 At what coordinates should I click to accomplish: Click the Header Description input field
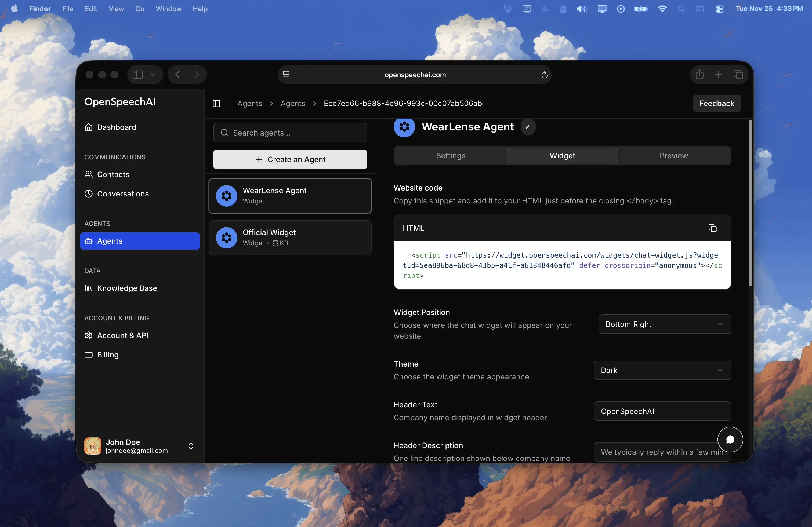point(662,452)
